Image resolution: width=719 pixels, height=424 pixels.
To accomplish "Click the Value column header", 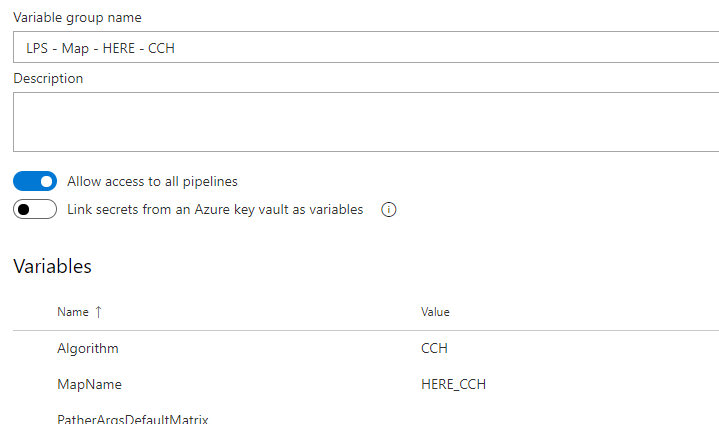I will coord(435,312).
